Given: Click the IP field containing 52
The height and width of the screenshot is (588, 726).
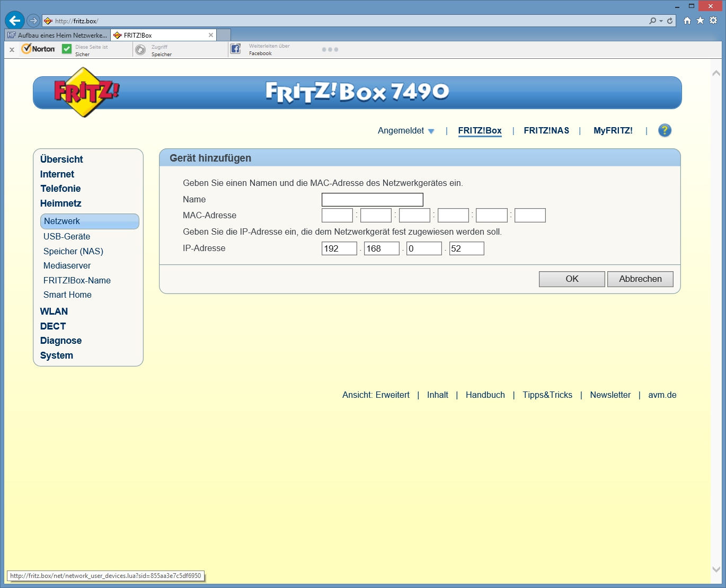Looking at the screenshot, I should 467,248.
